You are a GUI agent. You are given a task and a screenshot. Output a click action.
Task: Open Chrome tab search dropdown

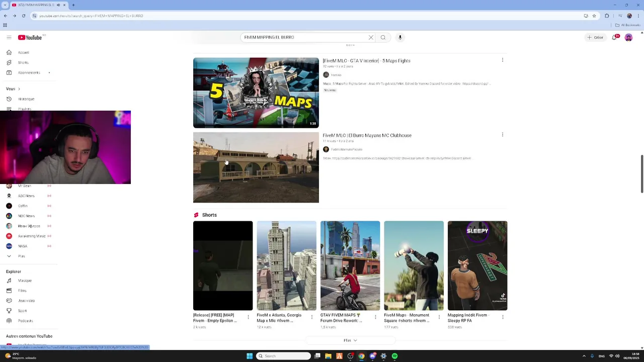[x=5, y=5]
